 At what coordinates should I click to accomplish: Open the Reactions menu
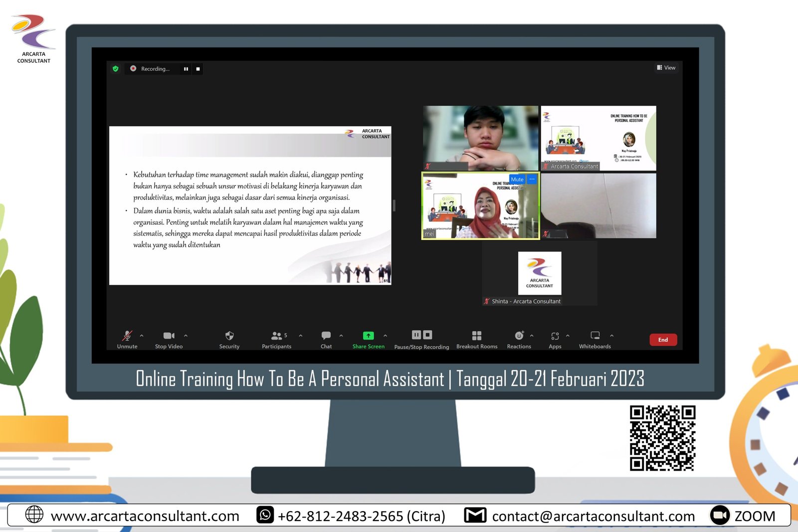click(x=519, y=336)
